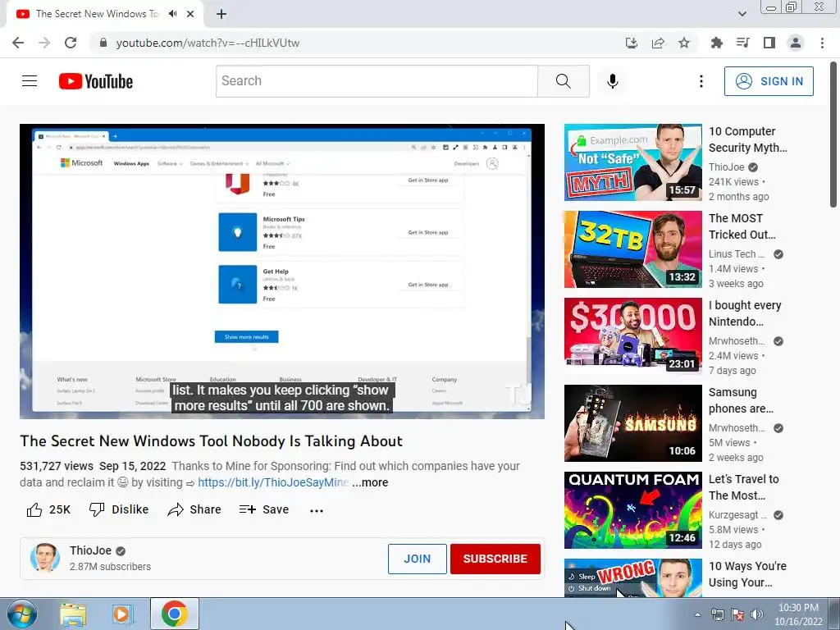Screen dimensions: 840x630
Task: Click the SIGN IN button
Action: (x=769, y=81)
